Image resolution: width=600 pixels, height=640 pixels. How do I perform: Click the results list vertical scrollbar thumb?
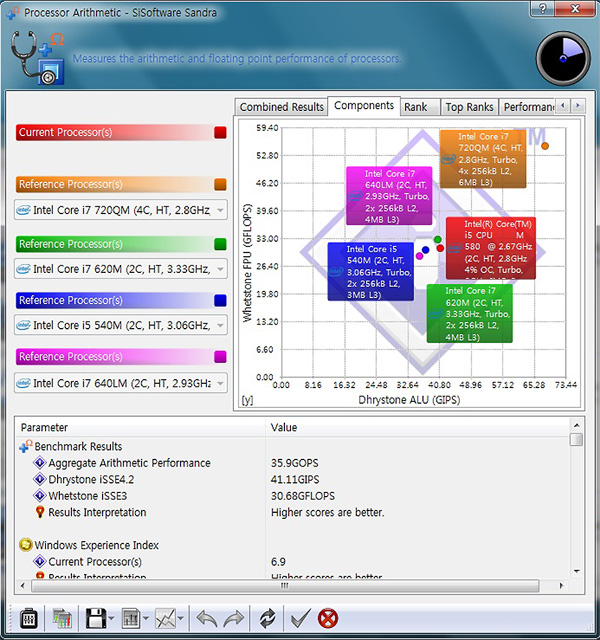[576, 440]
